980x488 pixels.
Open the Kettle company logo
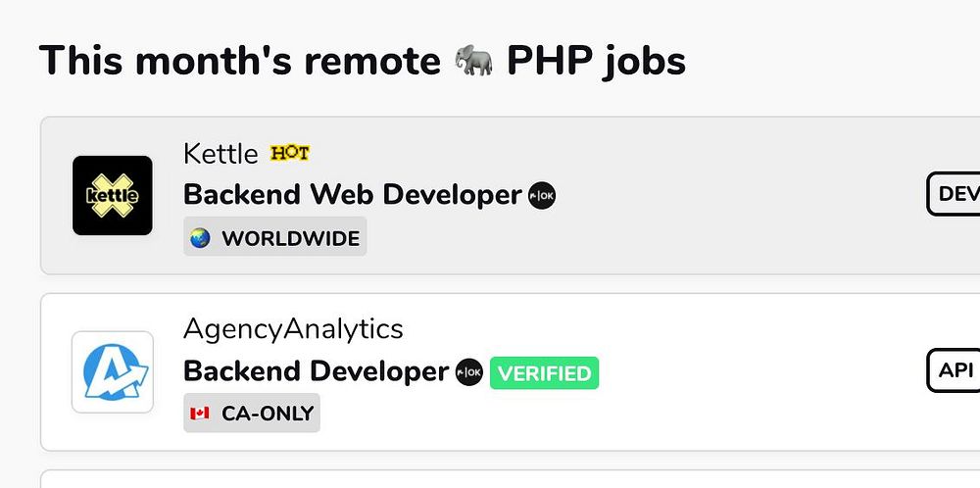tap(113, 195)
